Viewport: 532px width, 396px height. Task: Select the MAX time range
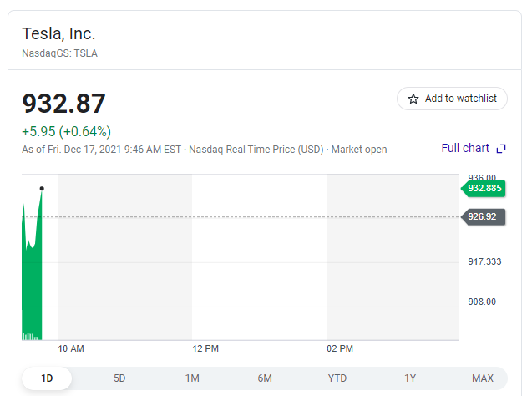pyautogui.click(x=483, y=378)
